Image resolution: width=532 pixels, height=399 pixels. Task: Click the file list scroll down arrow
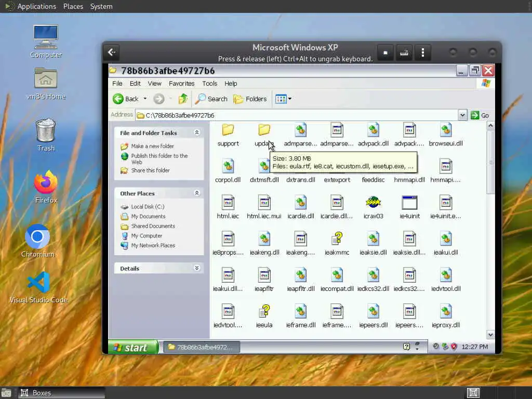coord(490,335)
